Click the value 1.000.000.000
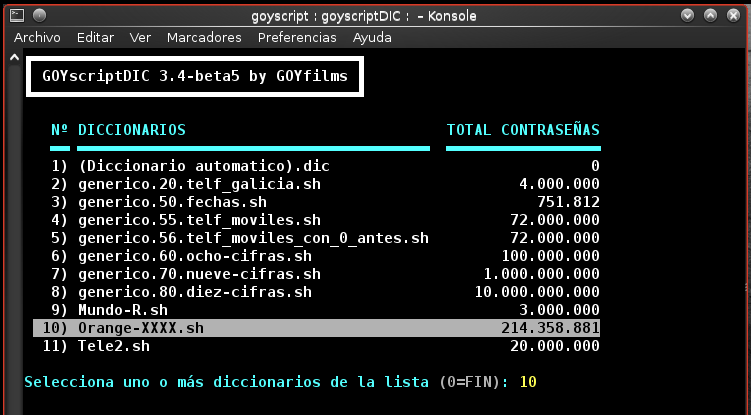Viewport: 751px width, 415px height. (542, 274)
